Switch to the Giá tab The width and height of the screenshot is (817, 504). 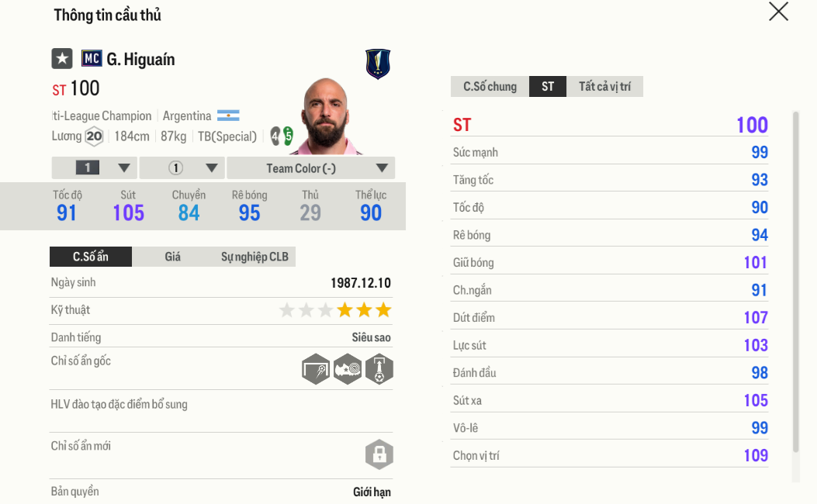click(174, 256)
